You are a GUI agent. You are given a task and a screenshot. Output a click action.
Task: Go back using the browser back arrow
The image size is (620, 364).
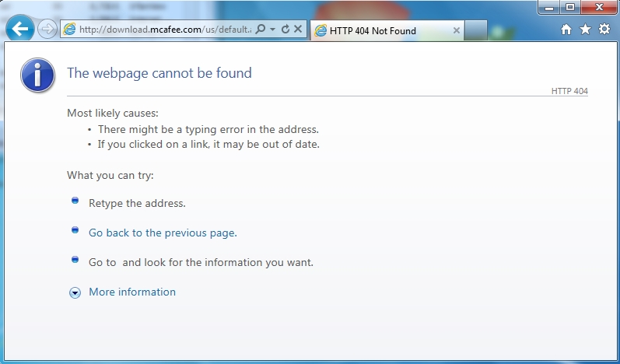tap(19, 29)
